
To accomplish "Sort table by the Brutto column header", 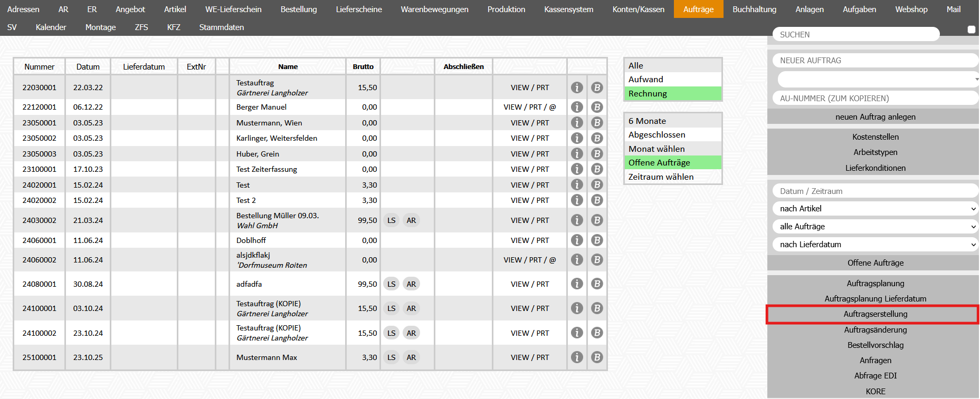I will click(363, 67).
